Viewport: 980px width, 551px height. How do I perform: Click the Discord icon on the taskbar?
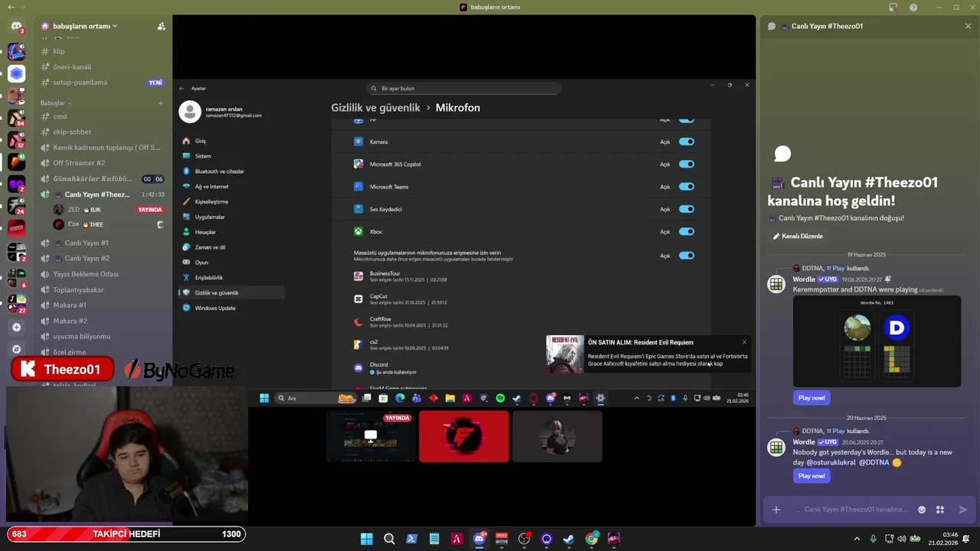(x=479, y=539)
